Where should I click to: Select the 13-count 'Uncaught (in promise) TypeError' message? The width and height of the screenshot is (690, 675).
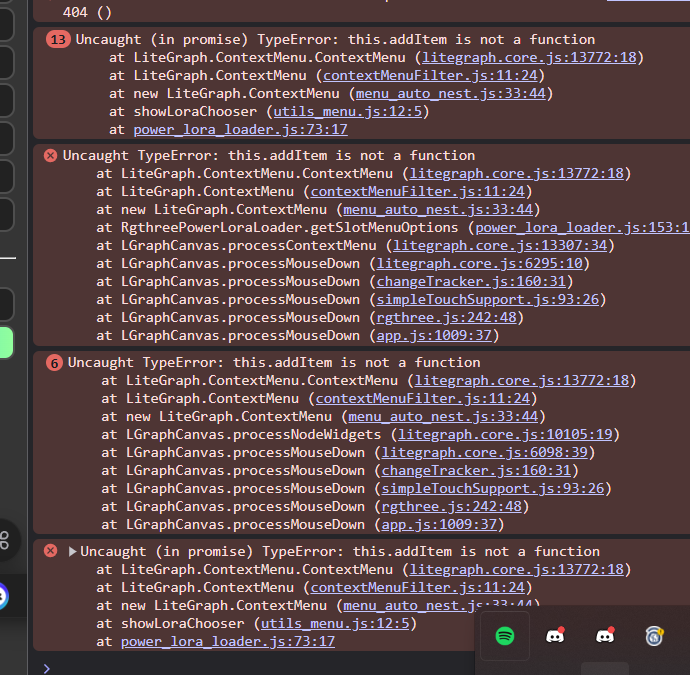335,40
